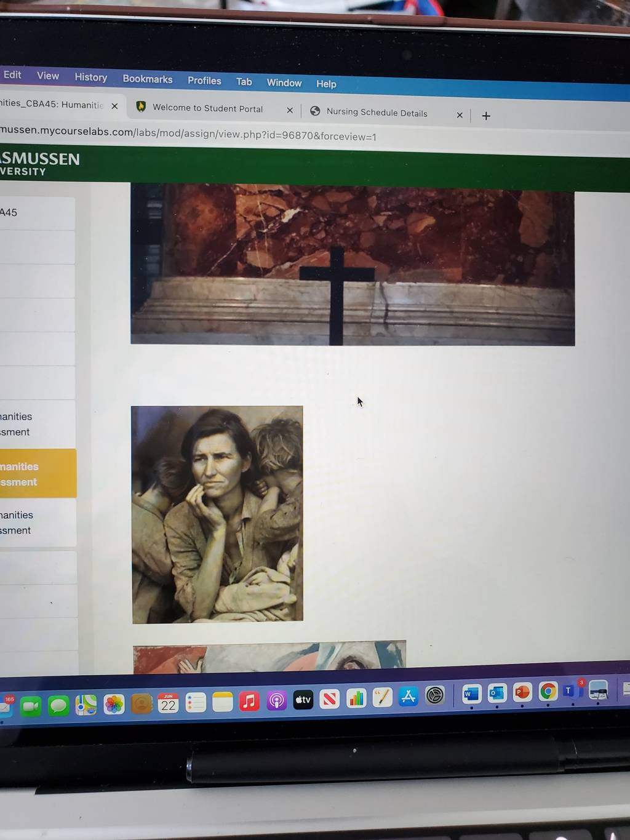The width and height of the screenshot is (630, 840).
Task: Open the Edit menu
Action: tap(12, 74)
